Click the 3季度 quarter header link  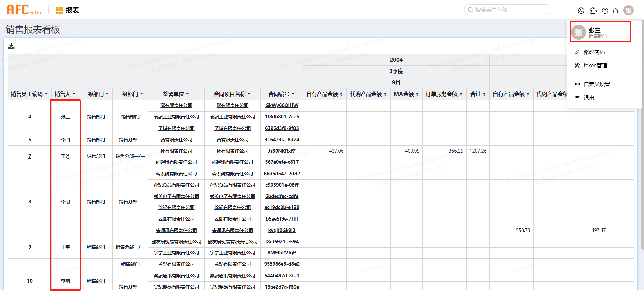396,71
